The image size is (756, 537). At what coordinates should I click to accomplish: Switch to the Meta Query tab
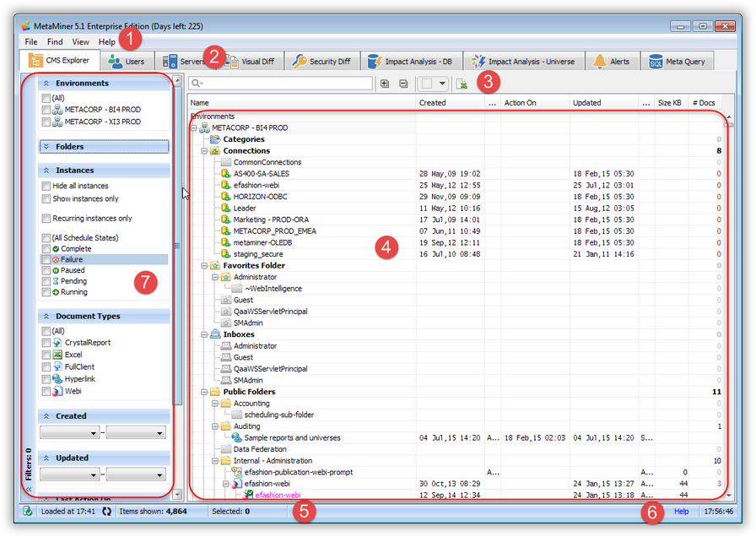point(678,62)
